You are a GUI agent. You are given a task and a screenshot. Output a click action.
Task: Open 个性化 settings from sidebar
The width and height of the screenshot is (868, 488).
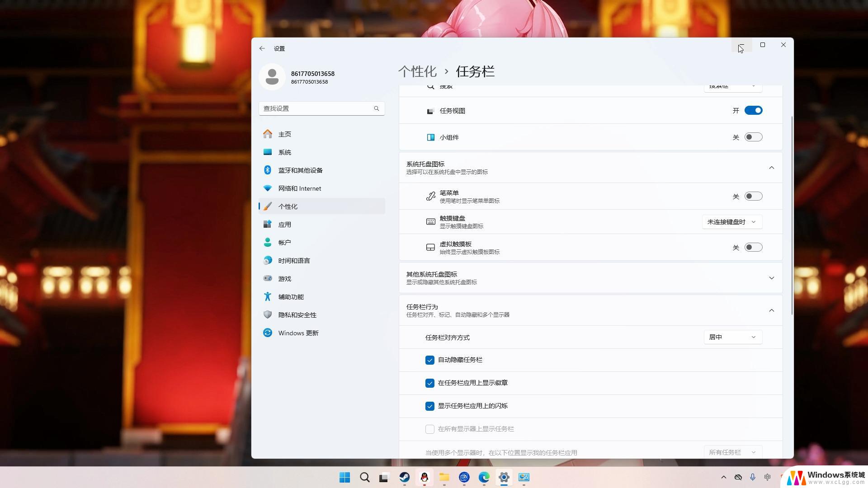point(289,206)
